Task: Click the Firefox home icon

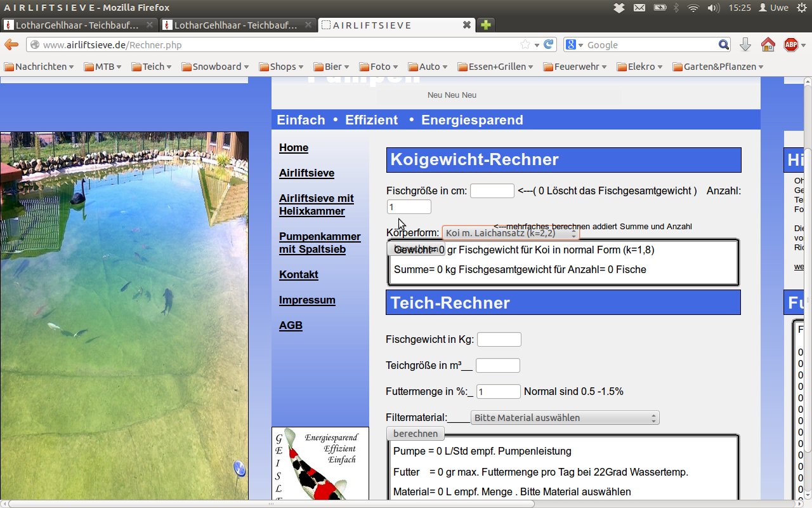Action: [x=768, y=44]
